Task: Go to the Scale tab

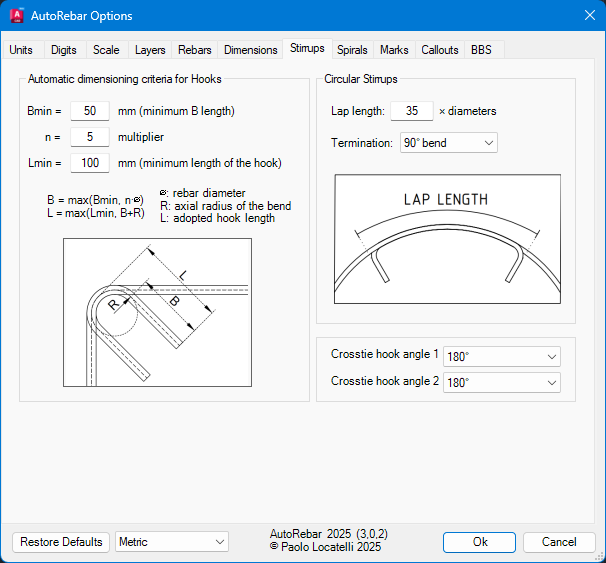Action: click(106, 50)
